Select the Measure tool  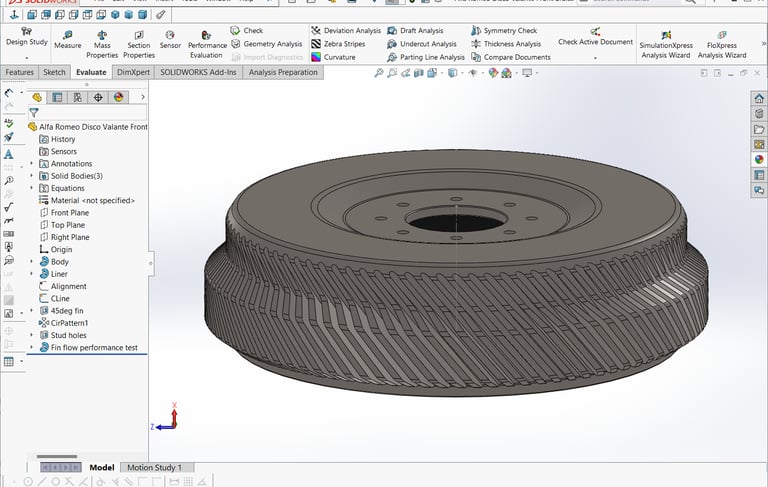68,40
